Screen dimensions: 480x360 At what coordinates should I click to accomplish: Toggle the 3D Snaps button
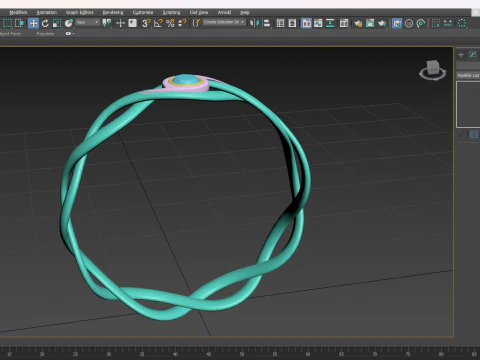[146, 23]
